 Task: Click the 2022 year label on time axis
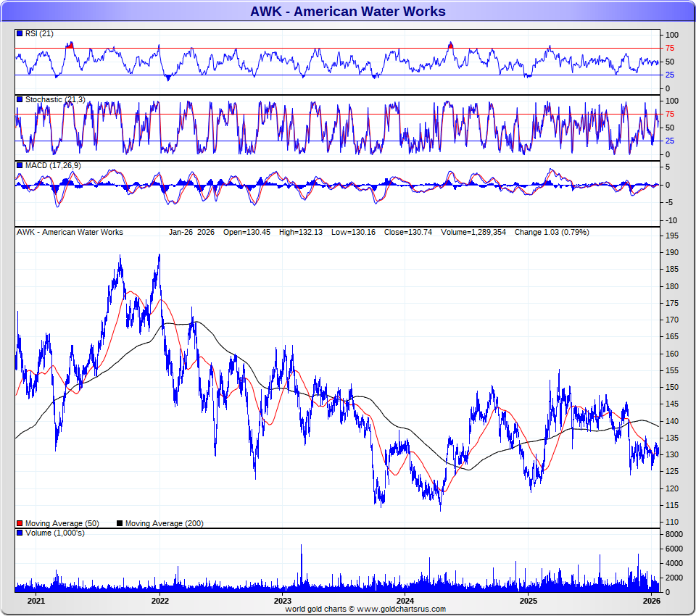click(159, 601)
